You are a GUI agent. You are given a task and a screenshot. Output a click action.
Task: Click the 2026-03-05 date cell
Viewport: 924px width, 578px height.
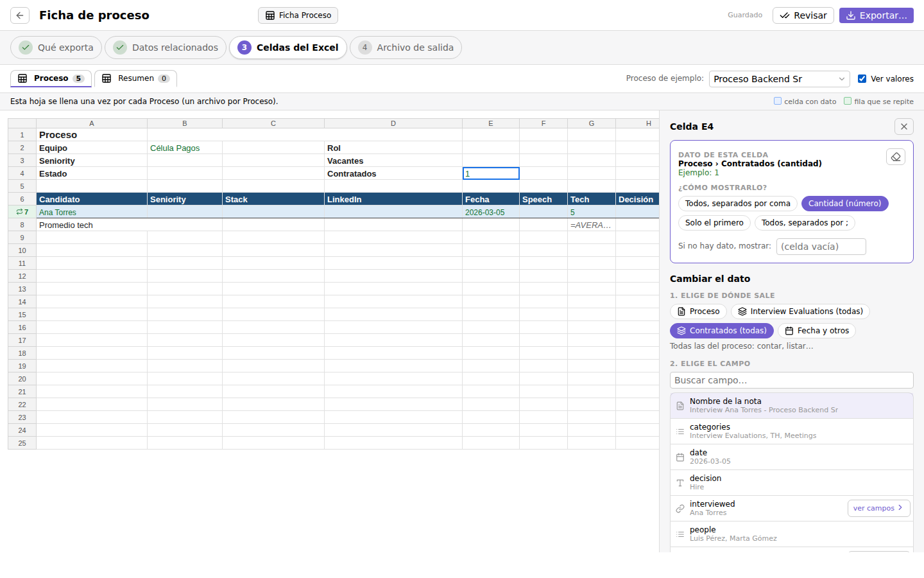pos(491,212)
